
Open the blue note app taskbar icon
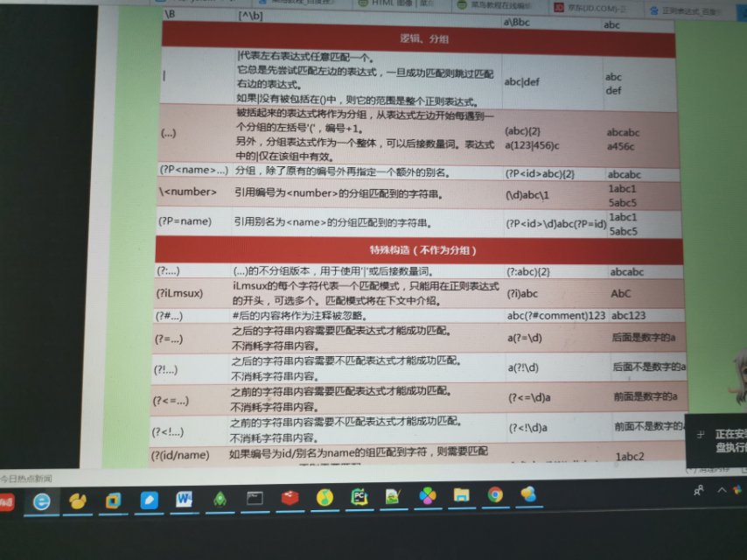point(149,500)
